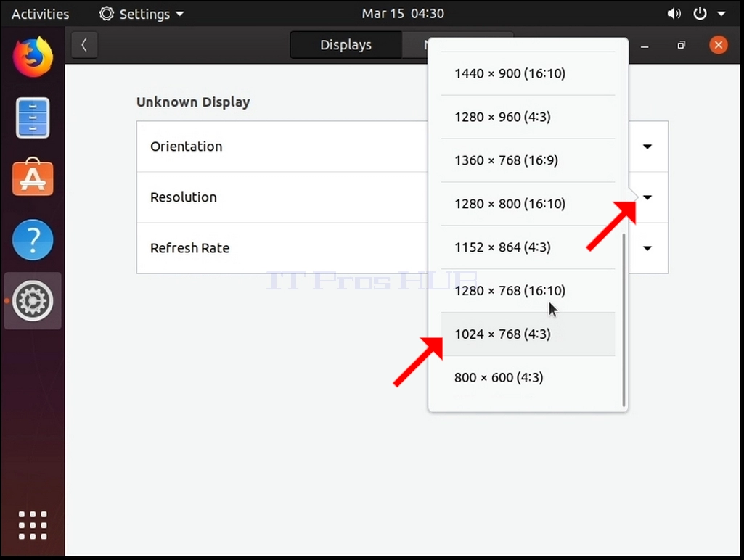This screenshot has height=560, width=744.
Task: Open Ubuntu Software store icon
Action: [33, 177]
